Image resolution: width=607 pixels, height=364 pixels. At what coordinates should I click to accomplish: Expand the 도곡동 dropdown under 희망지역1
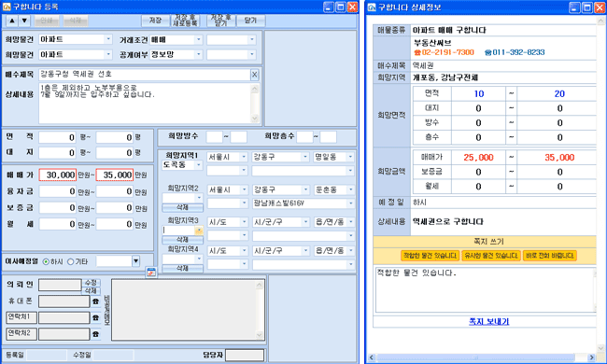(199, 165)
